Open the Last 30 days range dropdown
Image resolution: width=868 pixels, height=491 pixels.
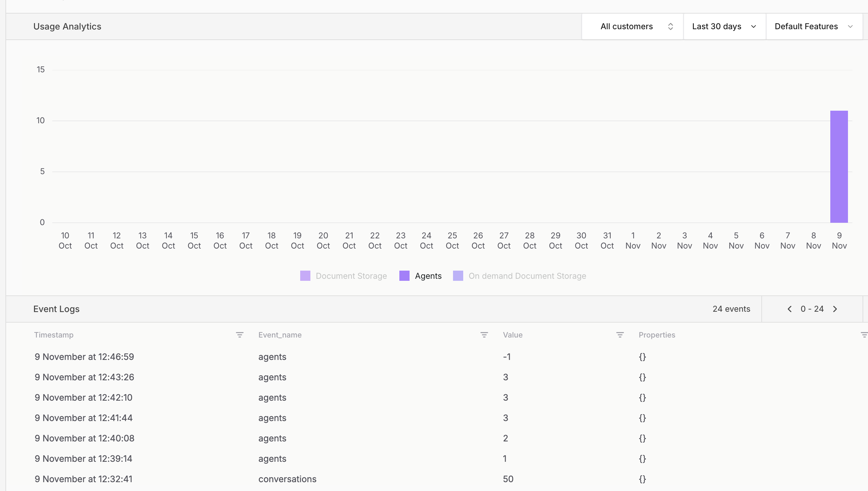717,26
